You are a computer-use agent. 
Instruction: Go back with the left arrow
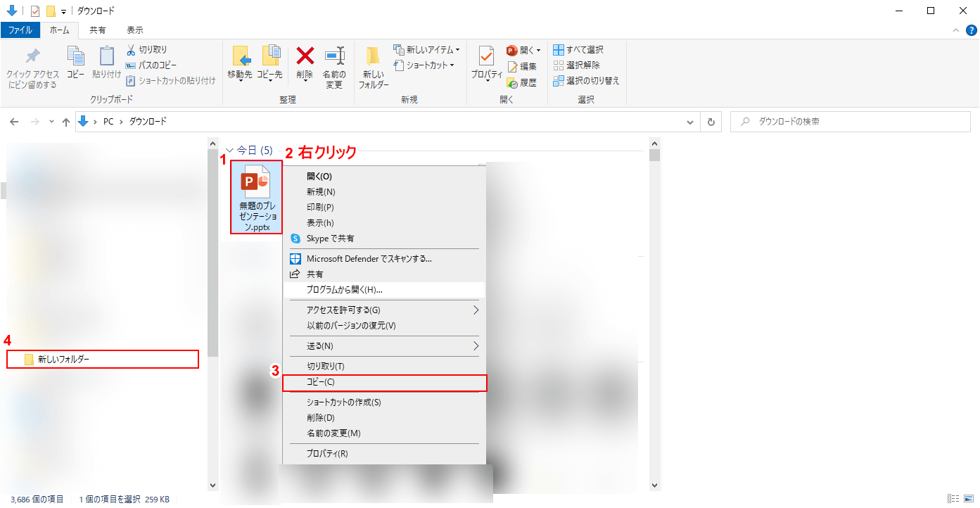(x=15, y=122)
